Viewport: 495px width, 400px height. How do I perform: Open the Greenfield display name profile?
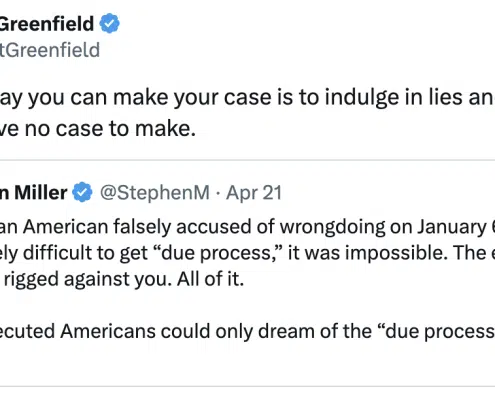(47, 24)
